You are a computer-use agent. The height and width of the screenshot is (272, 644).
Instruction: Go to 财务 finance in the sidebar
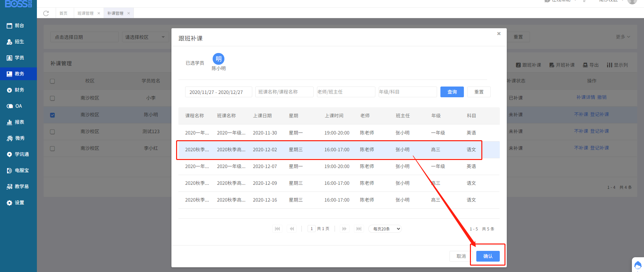click(9, 90)
